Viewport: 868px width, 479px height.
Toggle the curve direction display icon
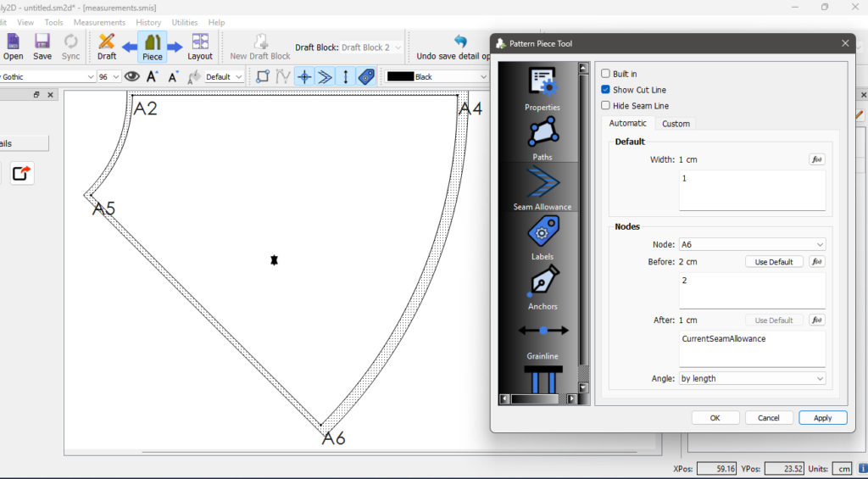click(283, 76)
